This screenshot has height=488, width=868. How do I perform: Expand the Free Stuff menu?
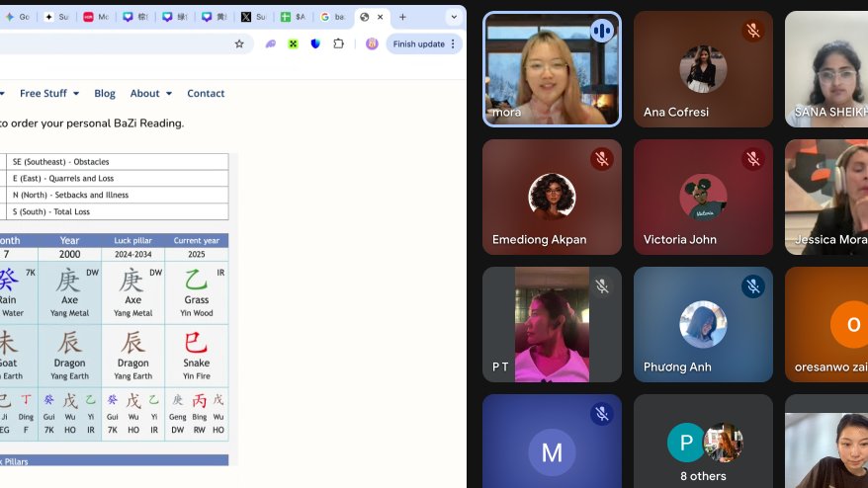click(x=49, y=93)
